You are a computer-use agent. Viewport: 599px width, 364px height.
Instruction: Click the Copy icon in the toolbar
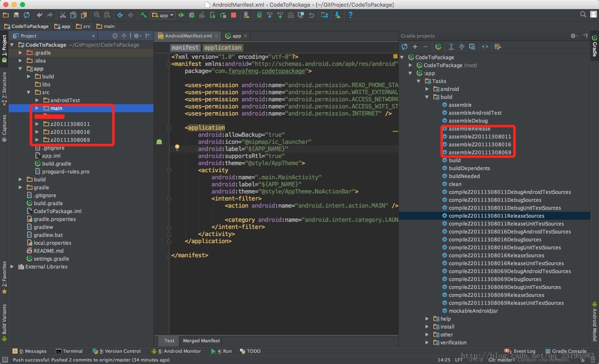[73, 15]
